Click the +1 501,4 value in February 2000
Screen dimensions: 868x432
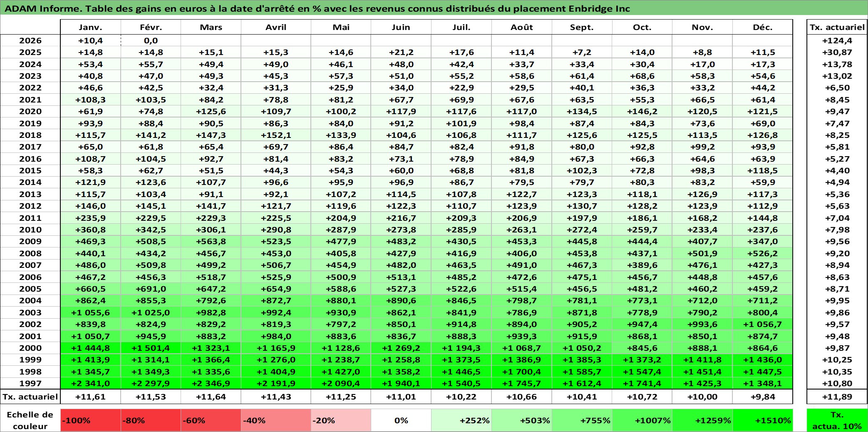tap(151, 348)
